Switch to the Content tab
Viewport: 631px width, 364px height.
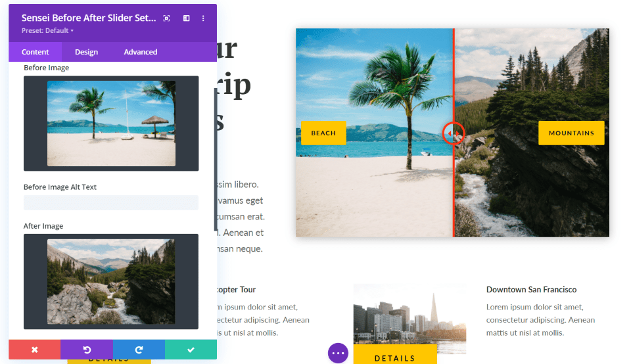tap(35, 52)
